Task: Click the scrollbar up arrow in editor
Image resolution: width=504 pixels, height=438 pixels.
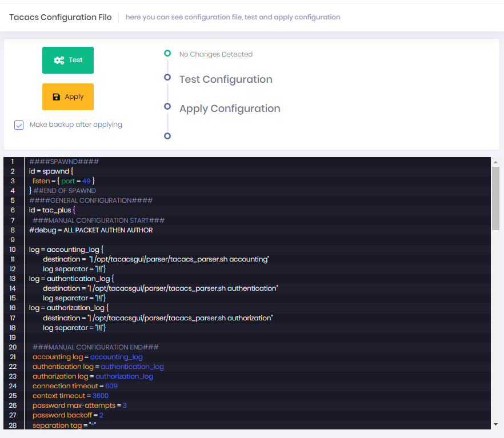Action: click(495, 162)
